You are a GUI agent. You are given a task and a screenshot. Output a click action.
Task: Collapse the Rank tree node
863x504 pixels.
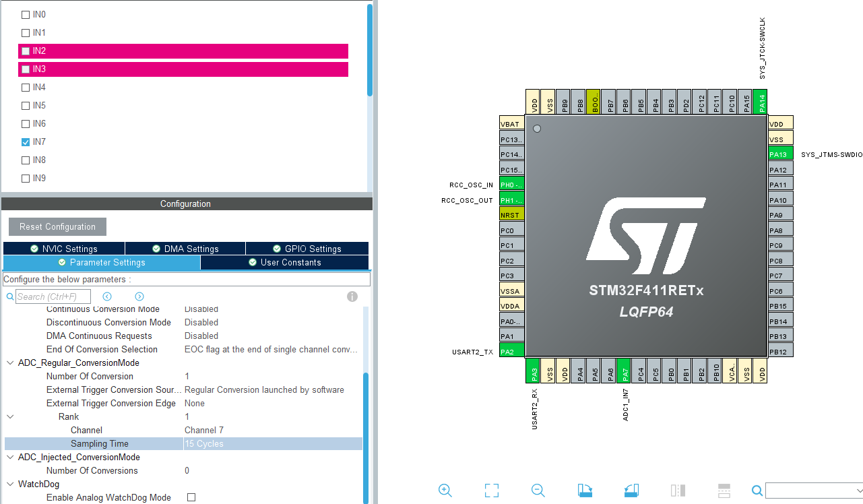pyautogui.click(x=10, y=416)
